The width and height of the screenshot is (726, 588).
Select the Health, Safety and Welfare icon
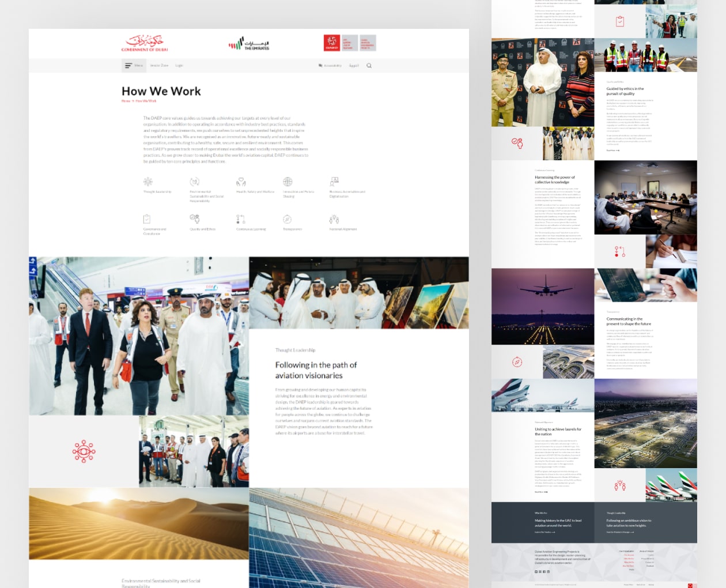[x=241, y=182]
